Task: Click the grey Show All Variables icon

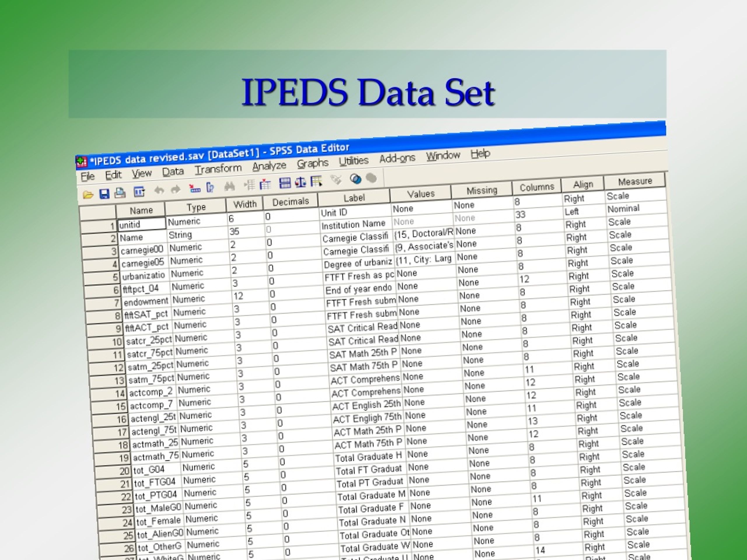Action: (x=371, y=178)
